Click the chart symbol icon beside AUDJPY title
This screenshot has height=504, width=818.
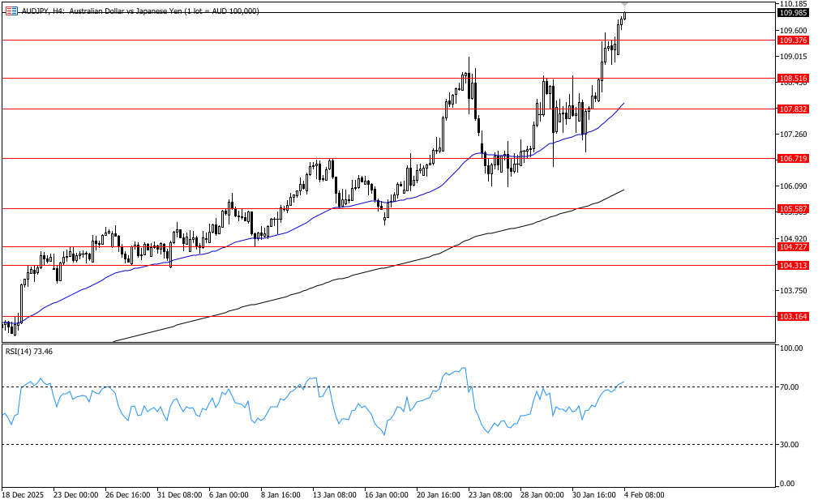point(11,11)
